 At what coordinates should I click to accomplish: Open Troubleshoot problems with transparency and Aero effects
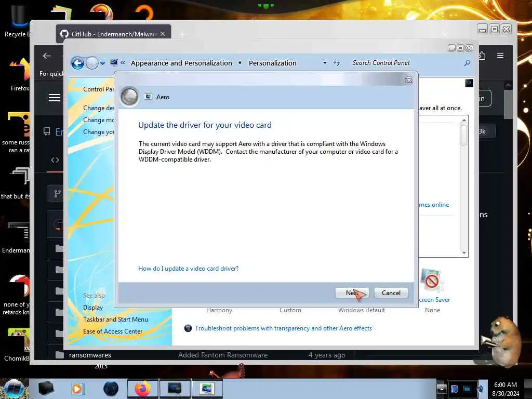(x=283, y=328)
